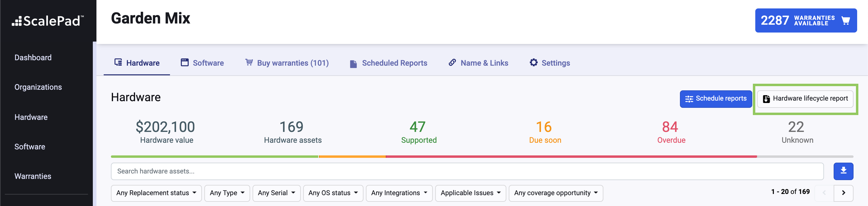
Task: Open the Any Serial dropdown
Action: pyautogui.click(x=276, y=193)
